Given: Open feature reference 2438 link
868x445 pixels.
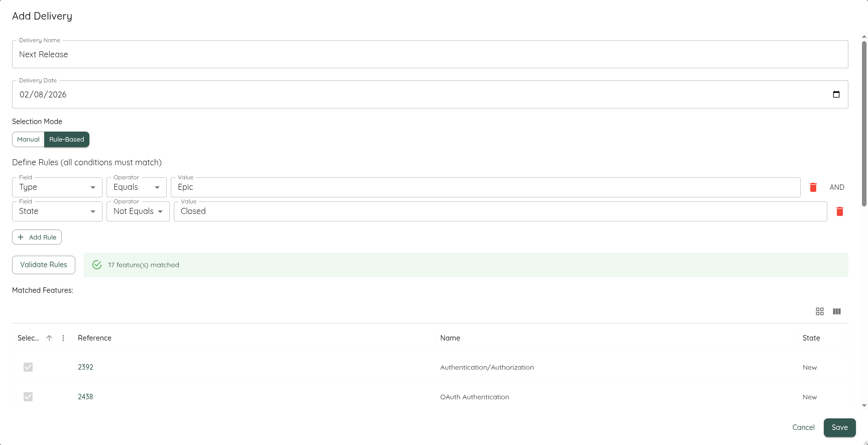Looking at the screenshot, I should pyautogui.click(x=85, y=397).
